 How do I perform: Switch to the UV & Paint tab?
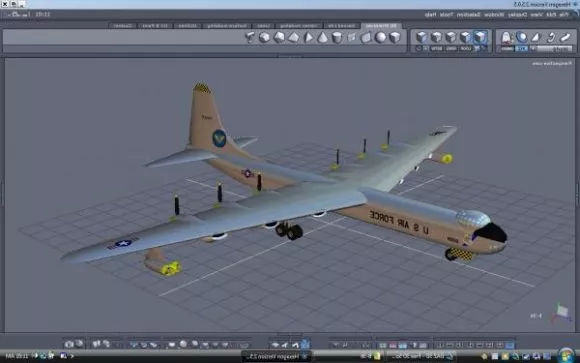(x=155, y=26)
